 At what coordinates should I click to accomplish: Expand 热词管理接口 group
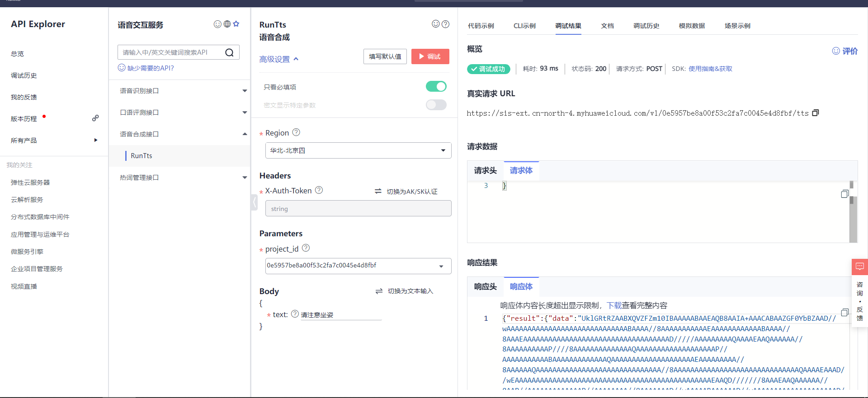(x=245, y=178)
